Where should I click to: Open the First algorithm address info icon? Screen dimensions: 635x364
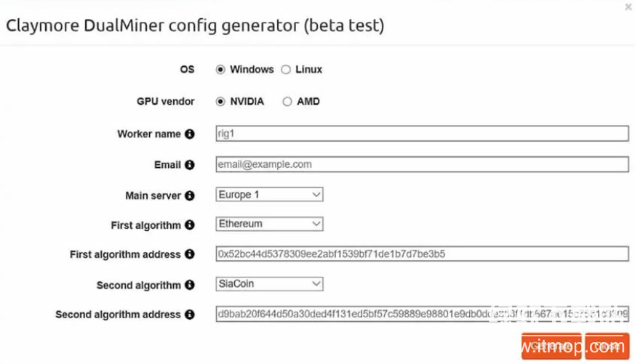(190, 254)
